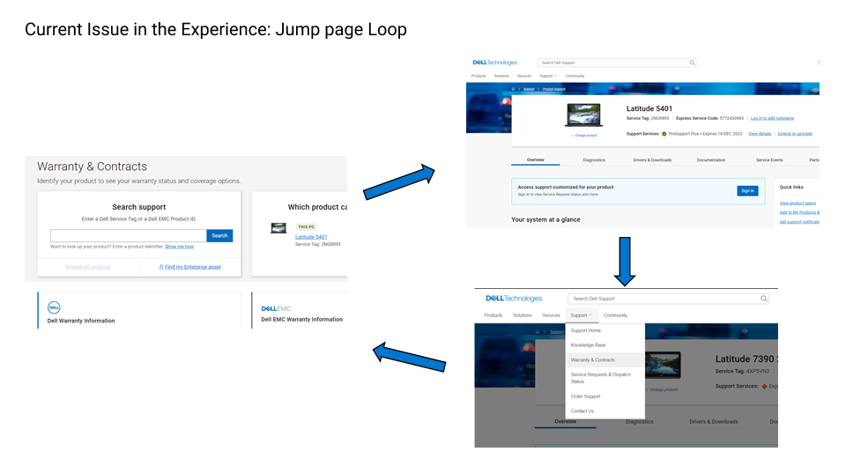Open View product specs quick link
Screen dimensions: 868x474
798,204
